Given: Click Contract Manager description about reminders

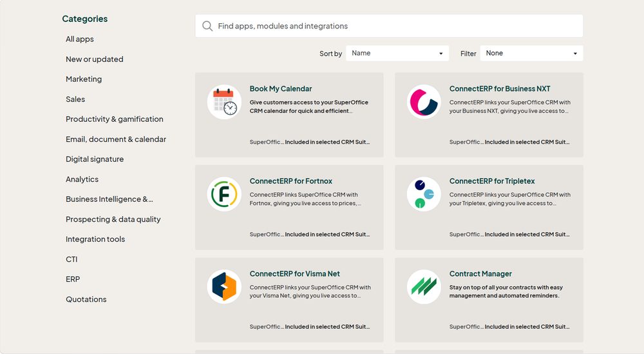Looking at the screenshot, I should coord(506,291).
